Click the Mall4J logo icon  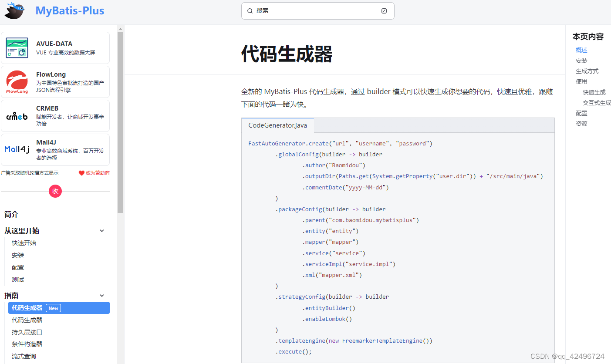(x=17, y=149)
